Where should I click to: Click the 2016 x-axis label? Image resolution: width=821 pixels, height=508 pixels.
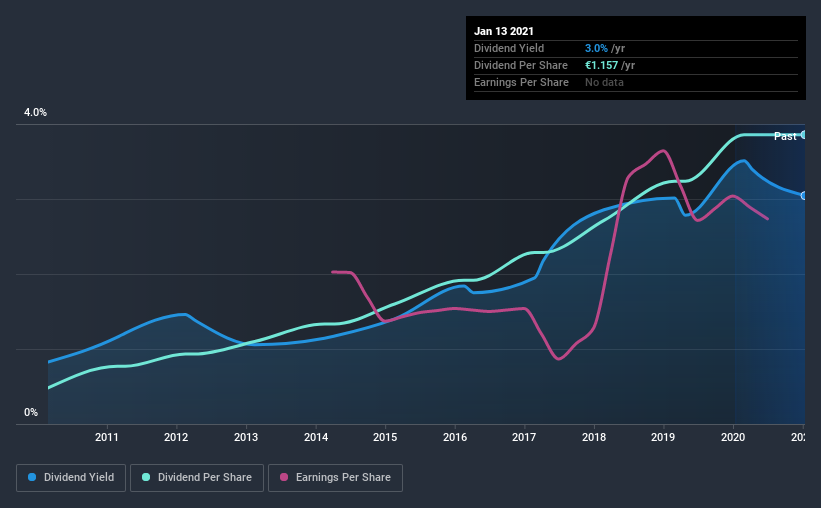(x=455, y=437)
